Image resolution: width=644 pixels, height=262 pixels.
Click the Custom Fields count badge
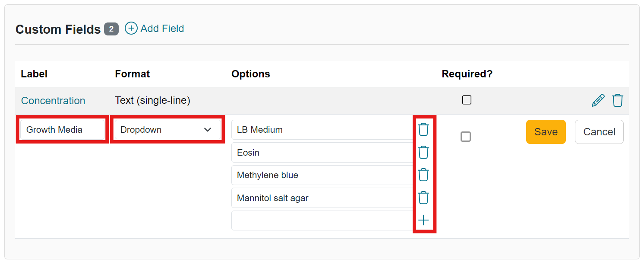112,29
